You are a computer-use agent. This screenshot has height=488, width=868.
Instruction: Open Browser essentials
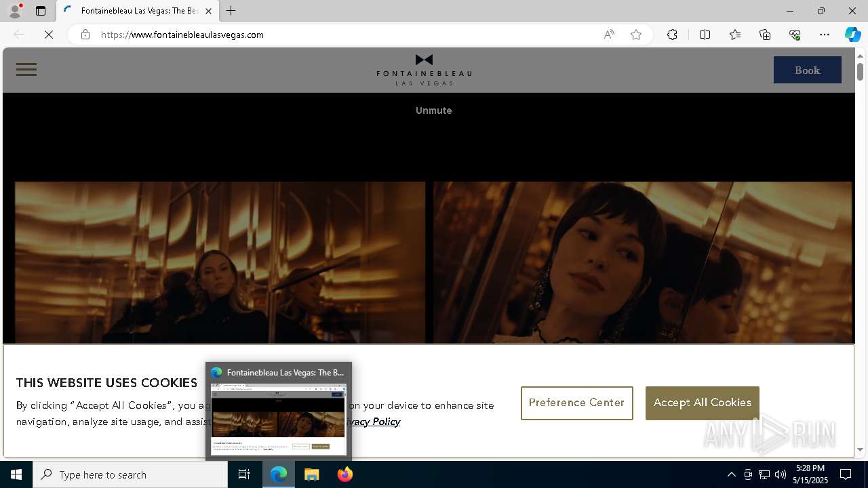click(795, 35)
